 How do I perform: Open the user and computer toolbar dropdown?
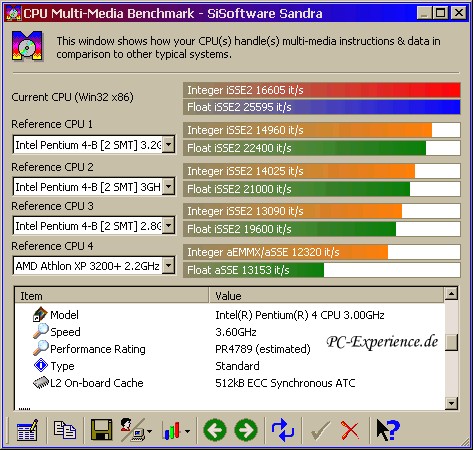[x=136, y=430]
